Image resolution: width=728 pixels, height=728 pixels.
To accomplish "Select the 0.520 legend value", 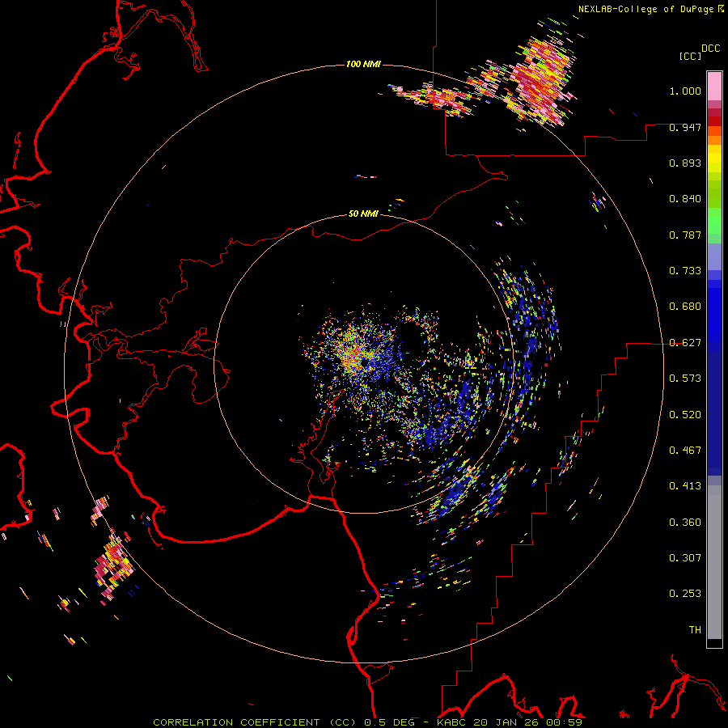I will pos(685,415).
